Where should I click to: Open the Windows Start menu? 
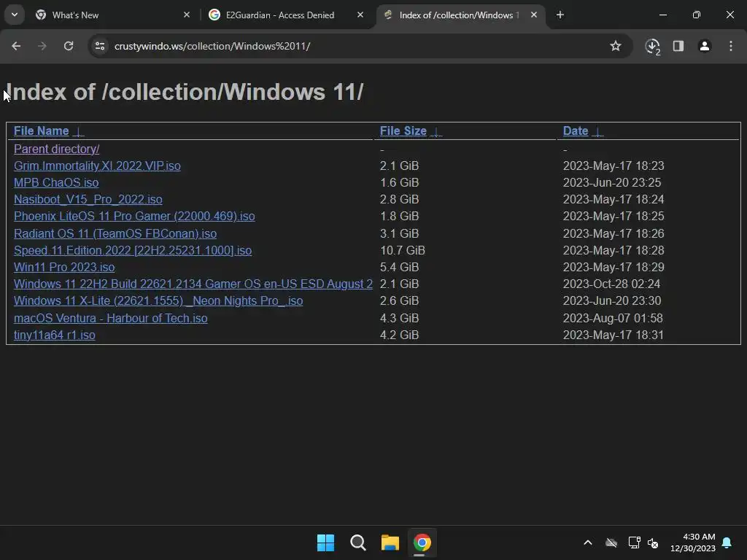click(326, 542)
